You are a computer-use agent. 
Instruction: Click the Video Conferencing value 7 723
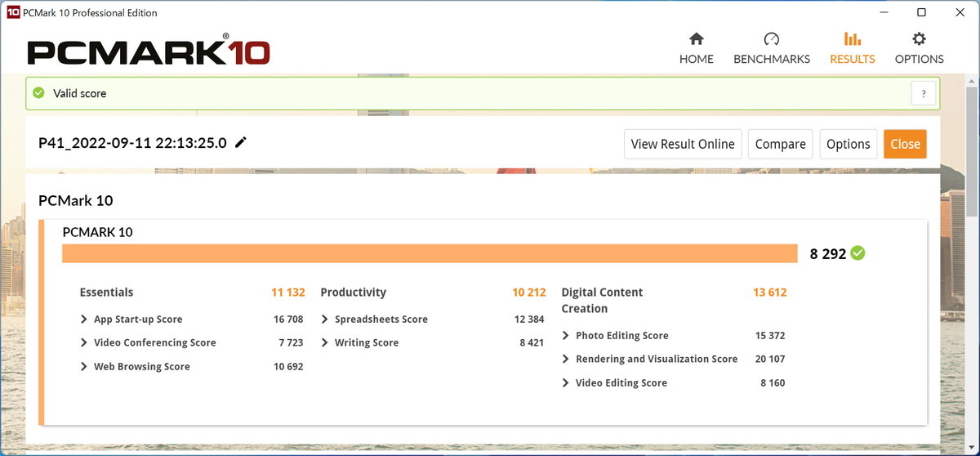click(291, 343)
